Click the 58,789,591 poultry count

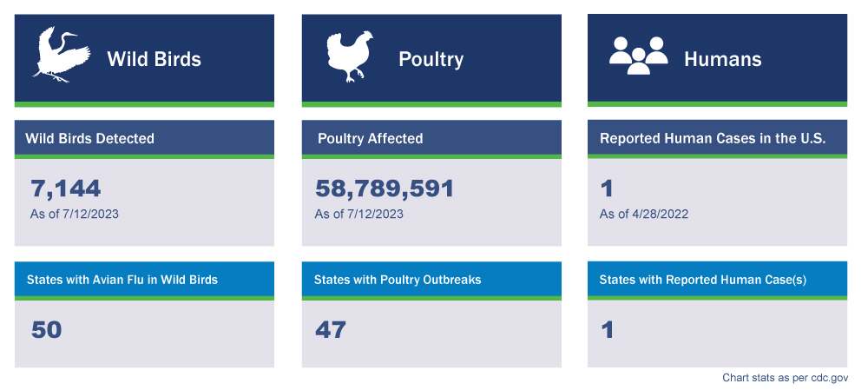click(385, 188)
